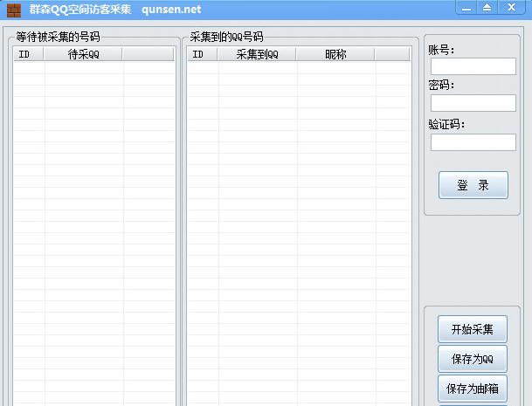Sort by the 采集到QQ column header
This screenshot has width=532, height=406.
point(257,54)
